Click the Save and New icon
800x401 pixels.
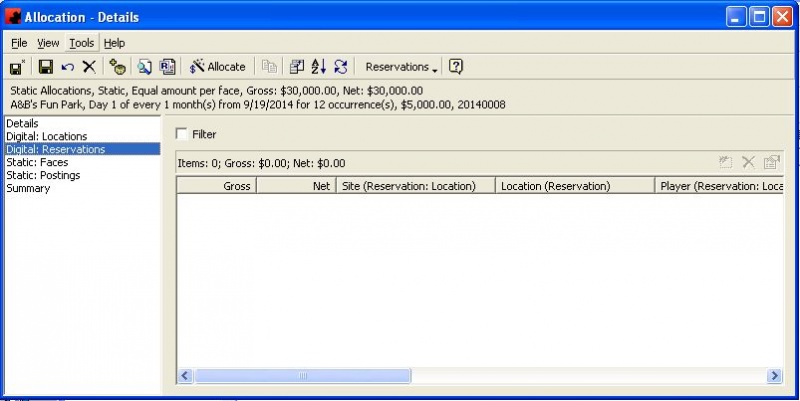point(17,67)
